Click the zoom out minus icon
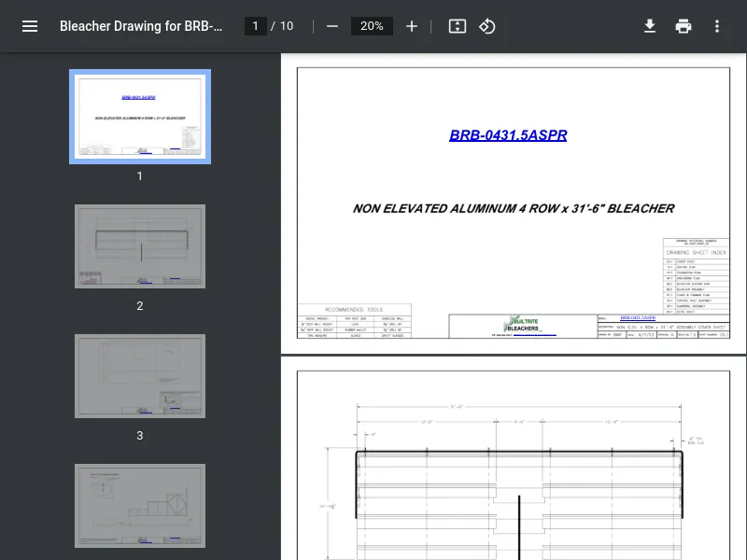747x560 pixels. (x=332, y=26)
